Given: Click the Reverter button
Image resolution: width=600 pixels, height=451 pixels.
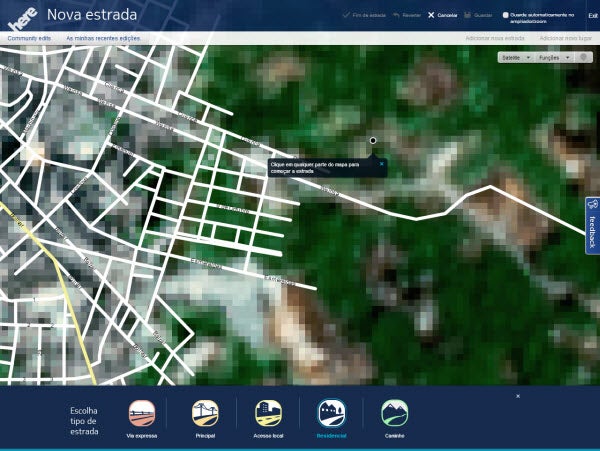Looking at the screenshot, I should click(403, 16).
